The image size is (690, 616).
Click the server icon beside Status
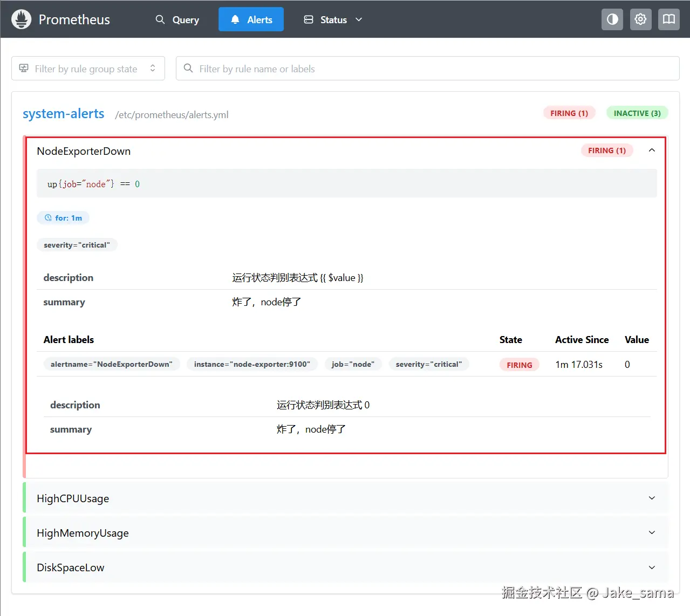coord(309,19)
